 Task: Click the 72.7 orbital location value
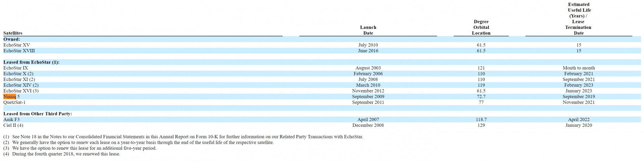481,96
